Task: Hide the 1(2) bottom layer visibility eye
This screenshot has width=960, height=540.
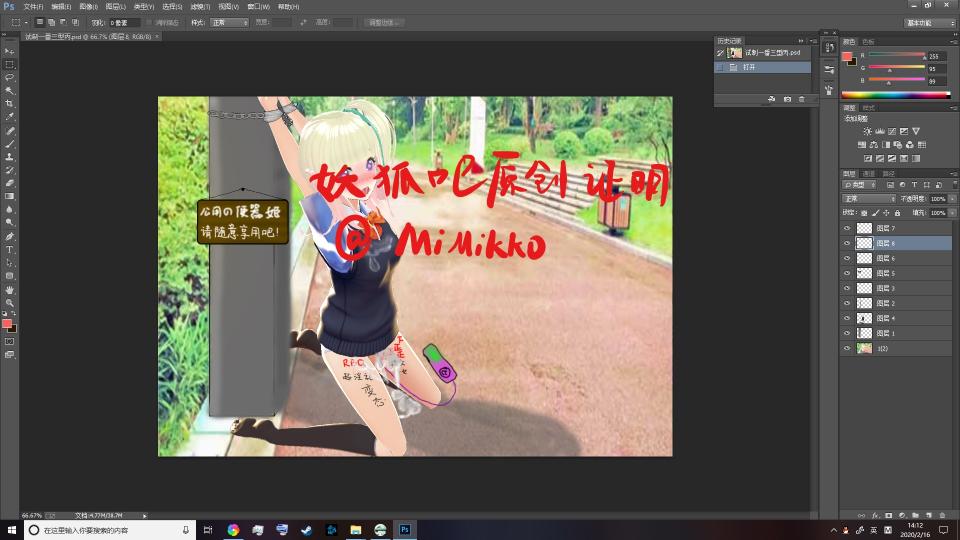Action: (x=847, y=348)
